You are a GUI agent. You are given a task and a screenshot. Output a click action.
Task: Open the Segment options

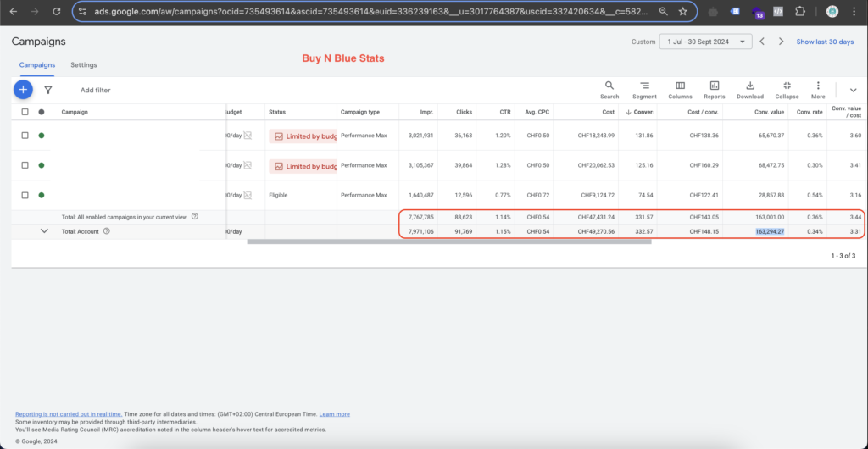[x=644, y=90]
